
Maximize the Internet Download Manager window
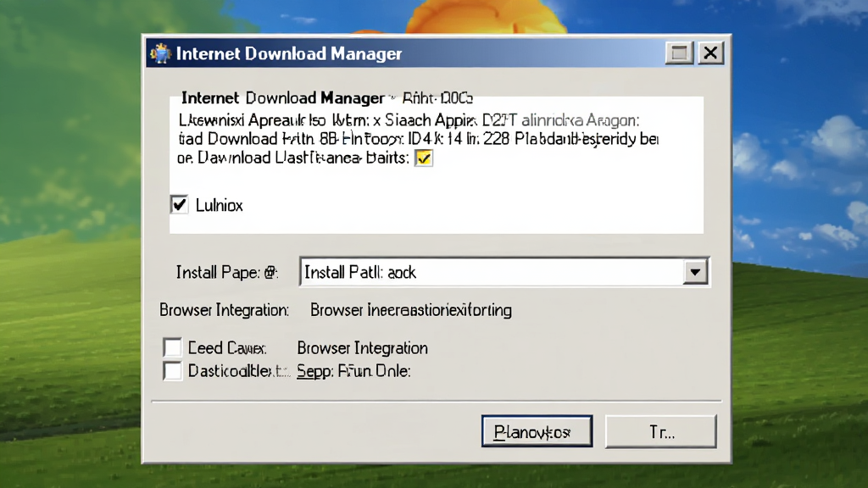click(x=679, y=53)
